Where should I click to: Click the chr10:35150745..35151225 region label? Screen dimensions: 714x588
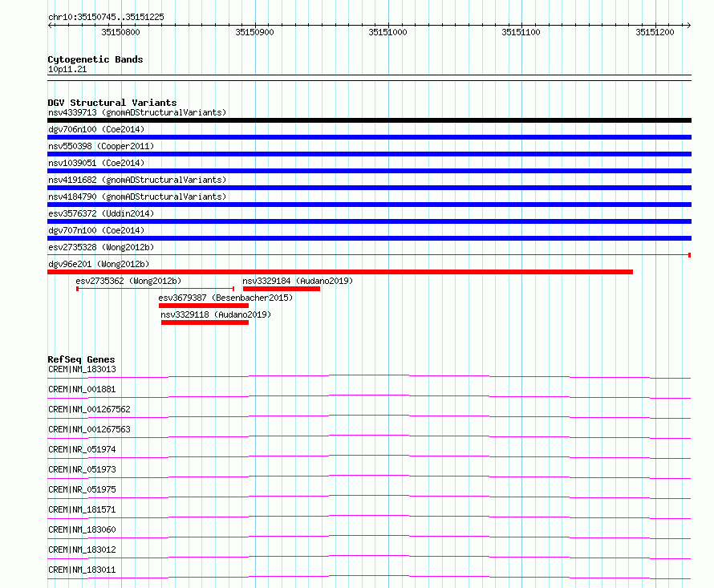pos(106,17)
